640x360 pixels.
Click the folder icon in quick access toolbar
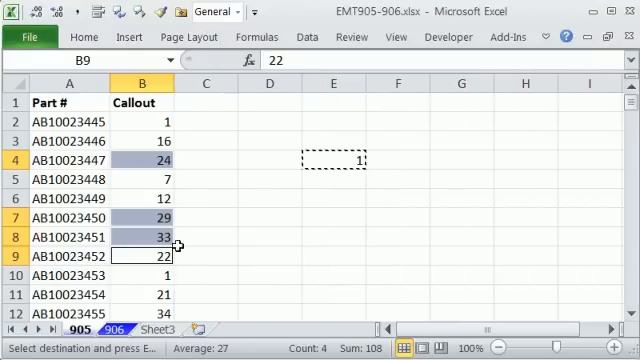tap(181, 12)
